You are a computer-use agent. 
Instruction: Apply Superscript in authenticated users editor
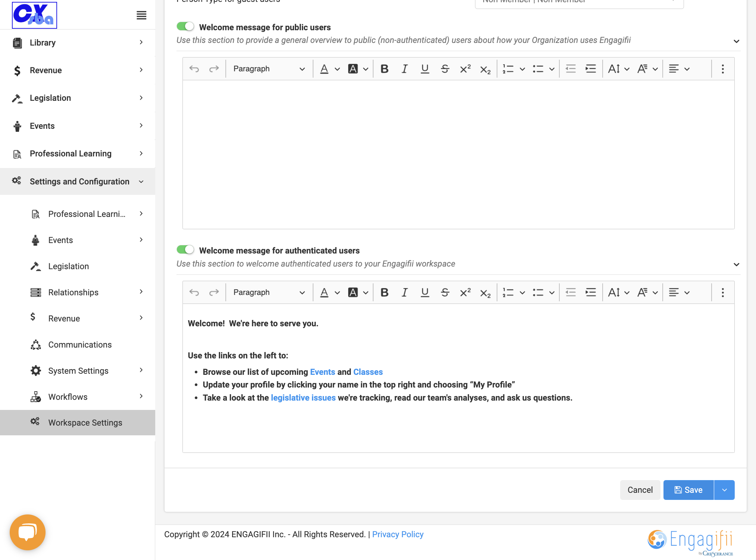(x=465, y=292)
